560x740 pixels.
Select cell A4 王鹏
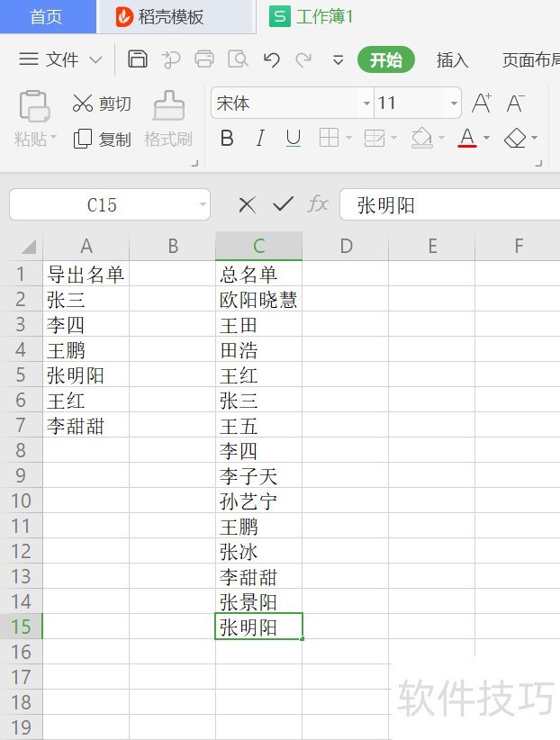tap(86, 349)
